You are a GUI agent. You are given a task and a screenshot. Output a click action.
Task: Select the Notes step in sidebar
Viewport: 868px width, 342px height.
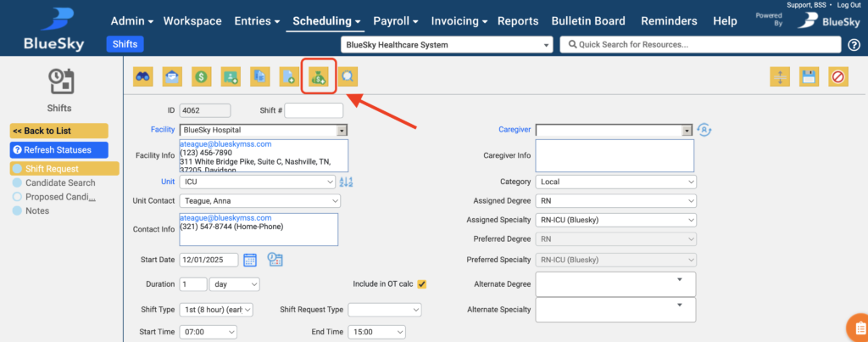pos(37,210)
